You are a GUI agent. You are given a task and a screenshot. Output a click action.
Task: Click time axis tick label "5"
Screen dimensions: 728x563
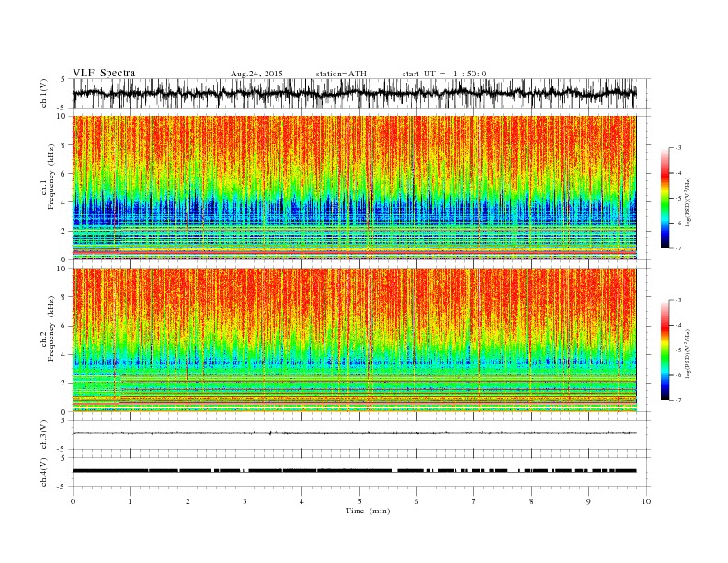point(359,501)
